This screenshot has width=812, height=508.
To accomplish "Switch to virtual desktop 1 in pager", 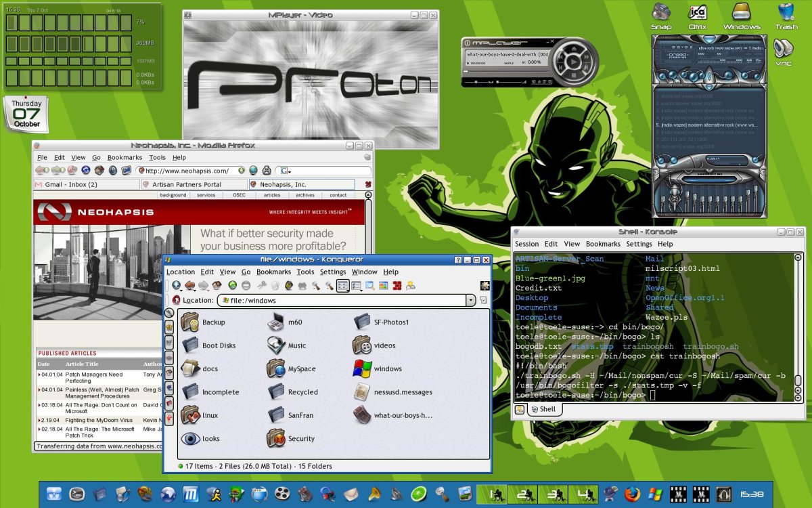I will click(x=493, y=494).
